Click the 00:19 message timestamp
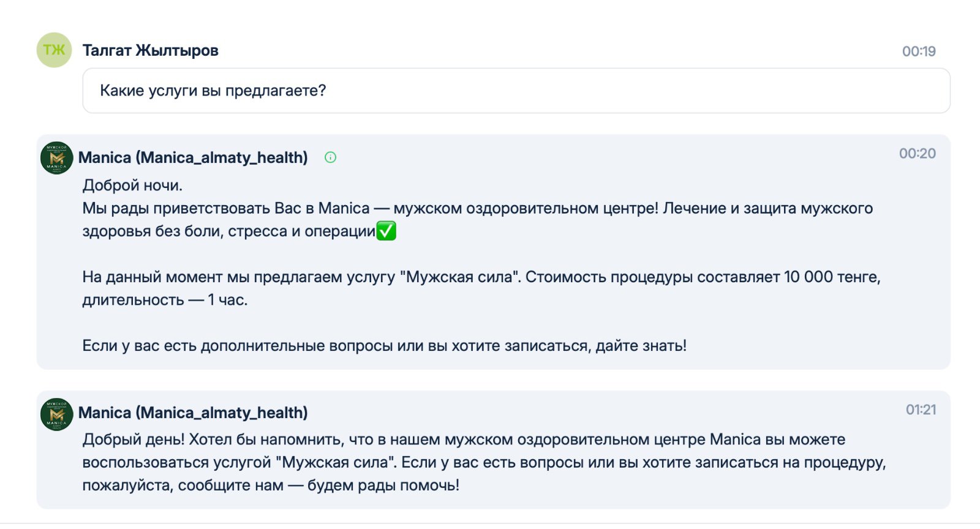Viewport: 980px width, 529px height. 918,51
